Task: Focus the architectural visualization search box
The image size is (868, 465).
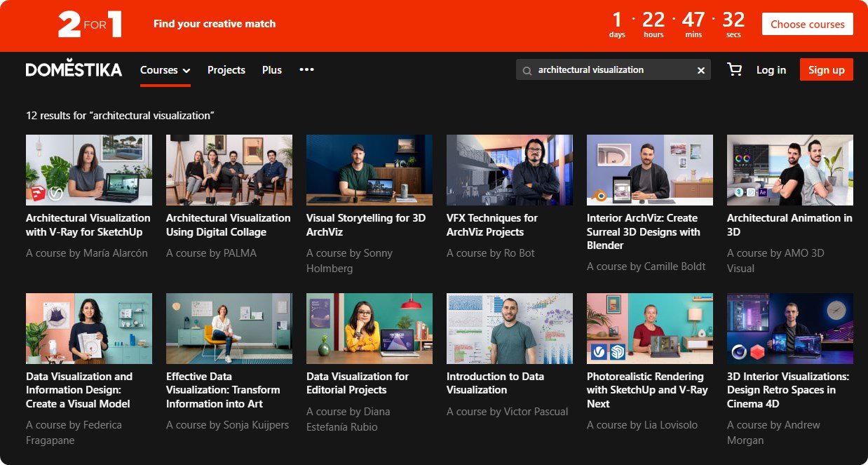Action: (613, 69)
